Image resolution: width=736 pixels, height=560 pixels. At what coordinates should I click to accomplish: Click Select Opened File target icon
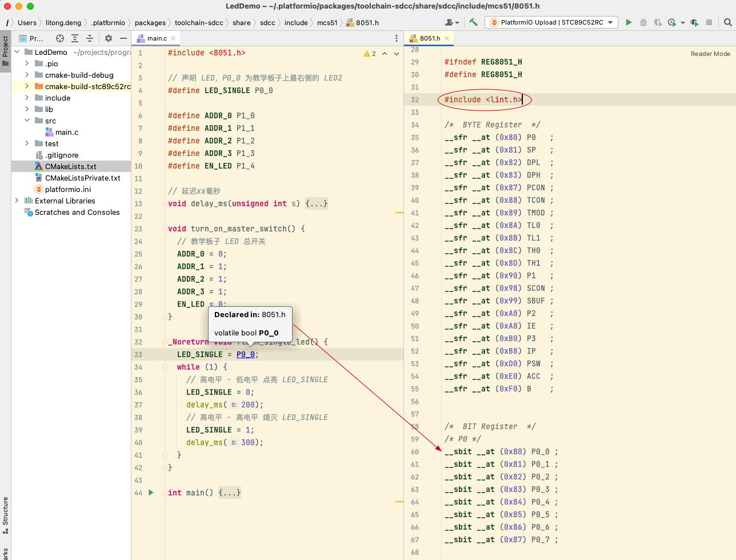tap(60, 38)
